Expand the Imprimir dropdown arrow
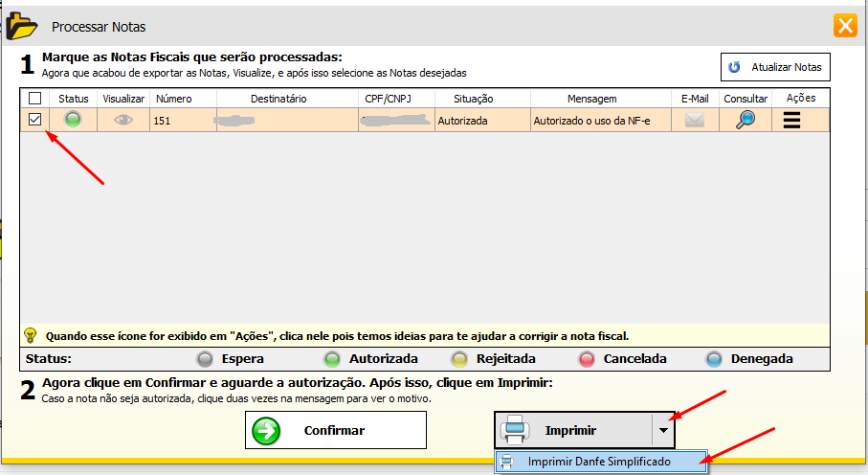 click(663, 431)
